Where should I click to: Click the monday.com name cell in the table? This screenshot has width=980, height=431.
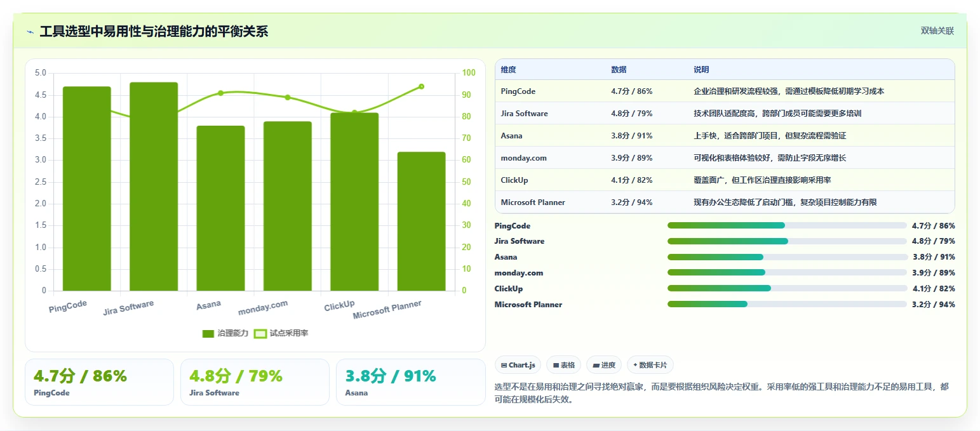click(523, 158)
